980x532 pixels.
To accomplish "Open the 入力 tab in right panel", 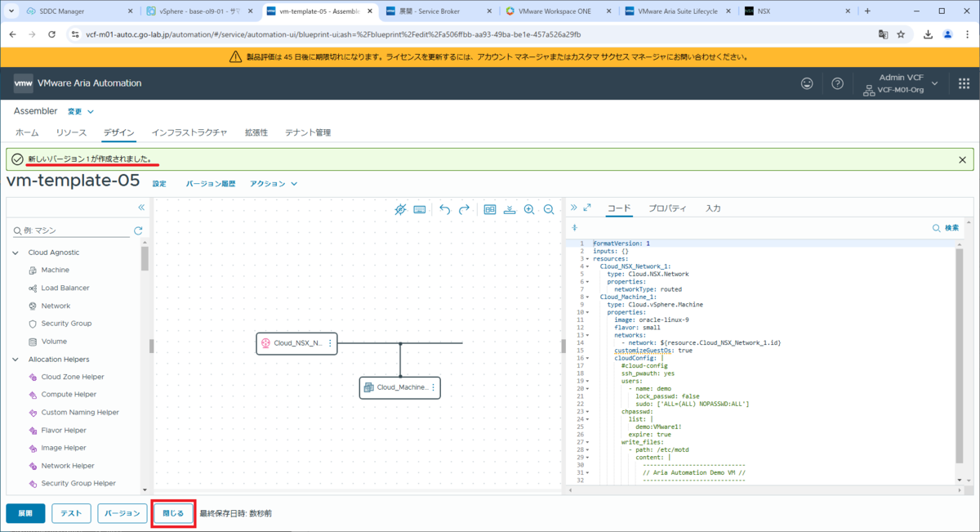I will pos(713,208).
